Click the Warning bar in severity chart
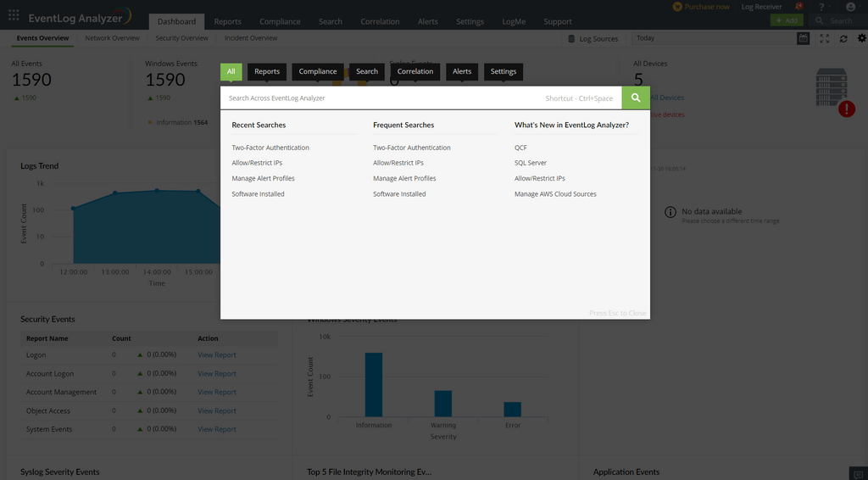This screenshot has width=868, height=480. coord(442,404)
